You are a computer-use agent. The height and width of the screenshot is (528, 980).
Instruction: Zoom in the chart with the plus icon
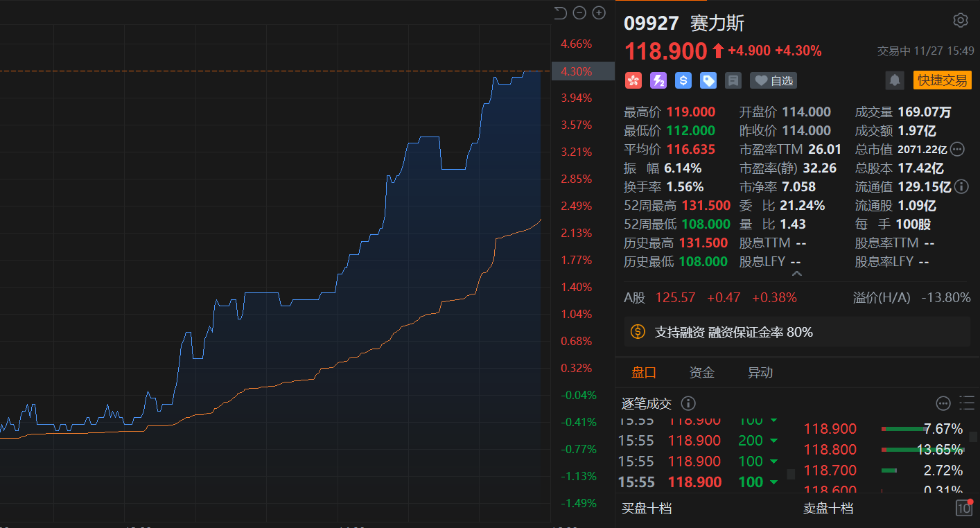click(600, 13)
